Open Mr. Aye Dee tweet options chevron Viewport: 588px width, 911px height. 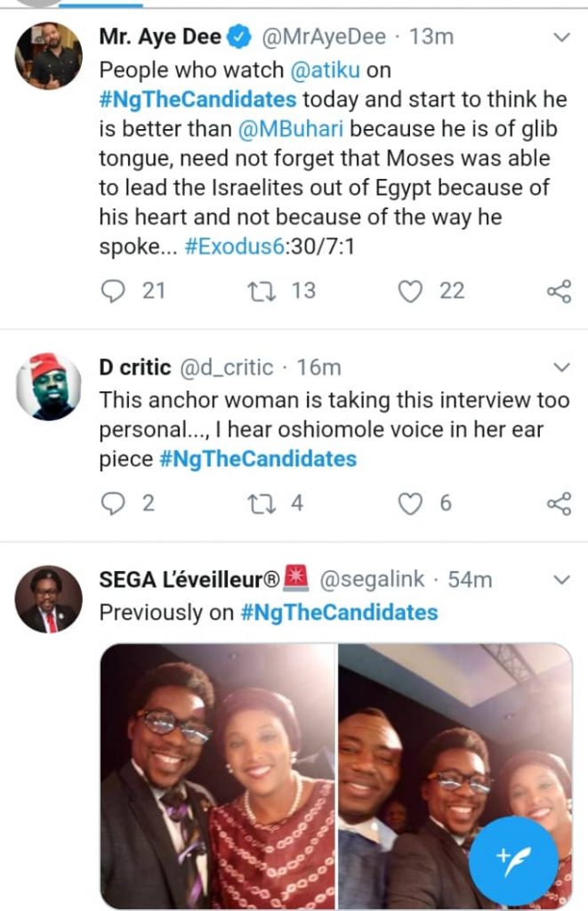click(x=561, y=37)
